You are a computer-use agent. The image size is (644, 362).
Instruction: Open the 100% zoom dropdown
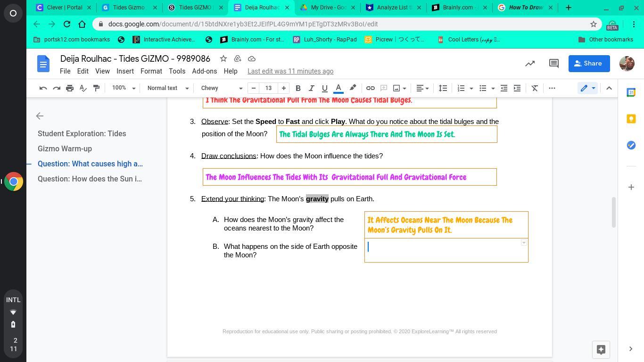[x=124, y=88]
